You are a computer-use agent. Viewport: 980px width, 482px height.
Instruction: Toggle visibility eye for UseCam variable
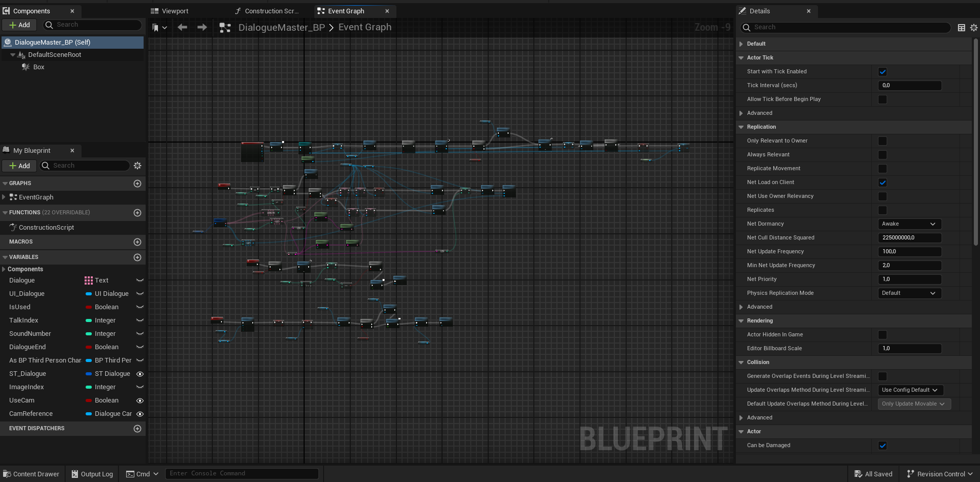[139, 400]
